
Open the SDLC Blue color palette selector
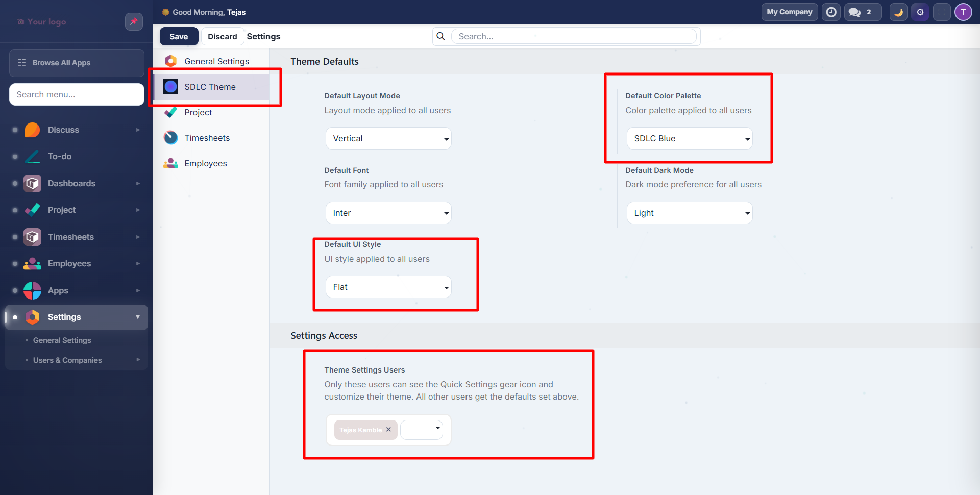pyautogui.click(x=689, y=138)
